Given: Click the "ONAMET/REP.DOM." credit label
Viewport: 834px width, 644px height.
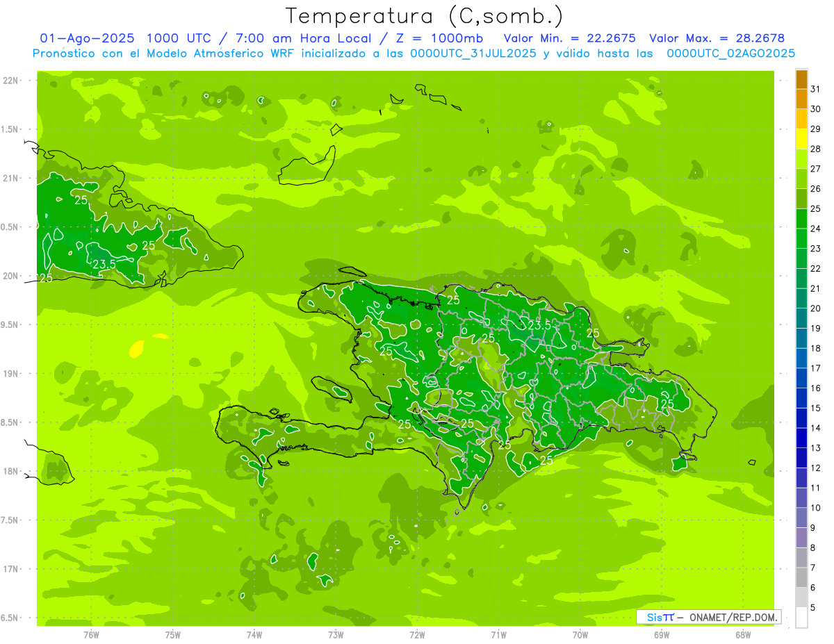Looking at the screenshot, I should 733,617.
